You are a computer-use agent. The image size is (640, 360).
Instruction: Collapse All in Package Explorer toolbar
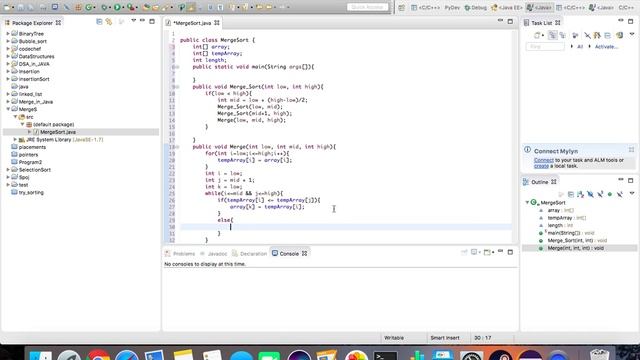[x=99, y=22]
